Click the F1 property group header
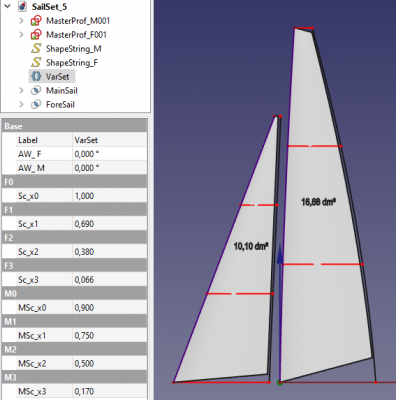The image size is (396, 400). click(75, 210)
